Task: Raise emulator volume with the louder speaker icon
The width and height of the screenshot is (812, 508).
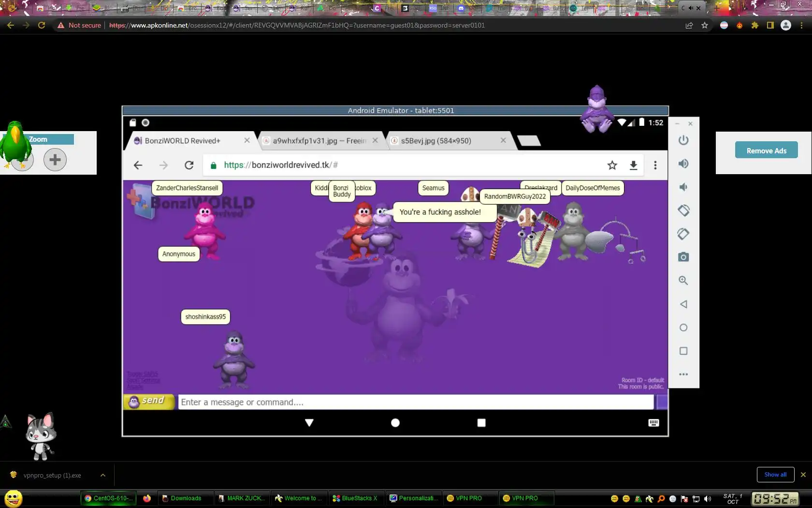Action: [683, 164]
